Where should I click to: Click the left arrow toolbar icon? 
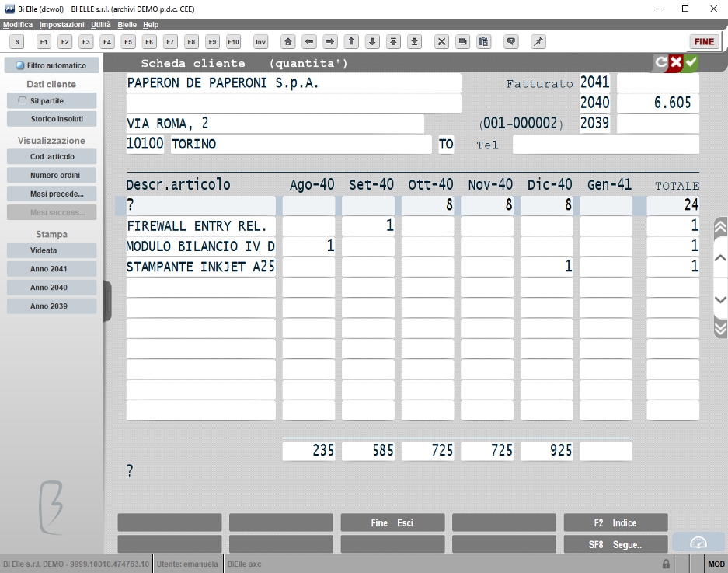click(x=308, y=42)
